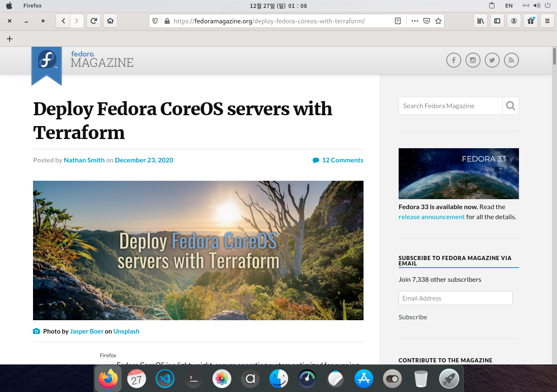
Task: Open App Store from the dock
Action: (x=364, y=379)
